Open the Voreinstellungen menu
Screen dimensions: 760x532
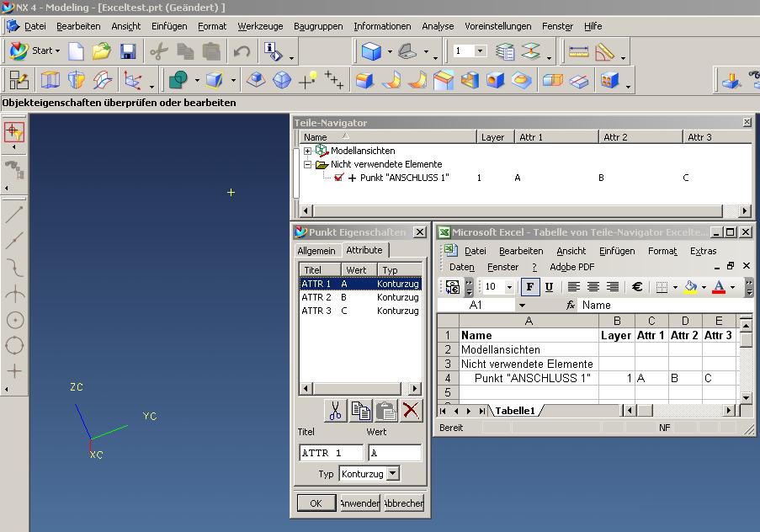[x=497, y=26]
